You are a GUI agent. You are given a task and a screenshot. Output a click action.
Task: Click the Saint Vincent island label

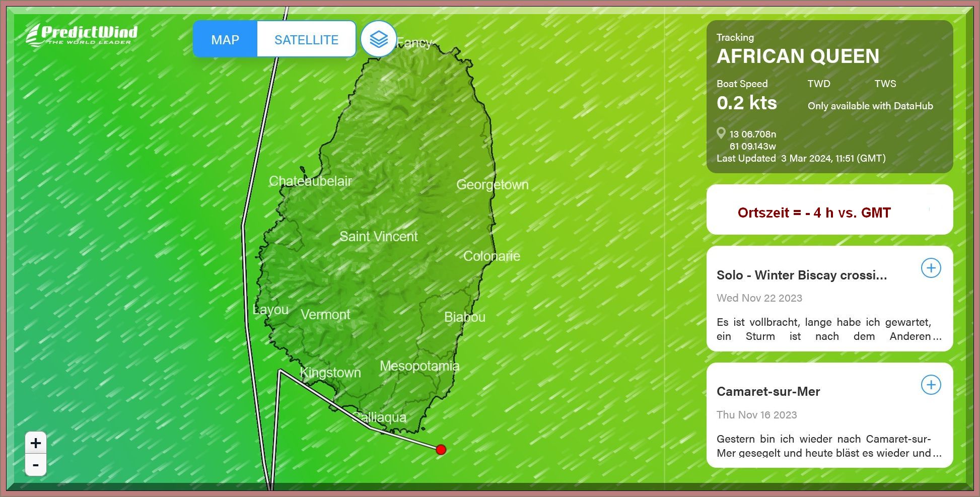(378, 237)
